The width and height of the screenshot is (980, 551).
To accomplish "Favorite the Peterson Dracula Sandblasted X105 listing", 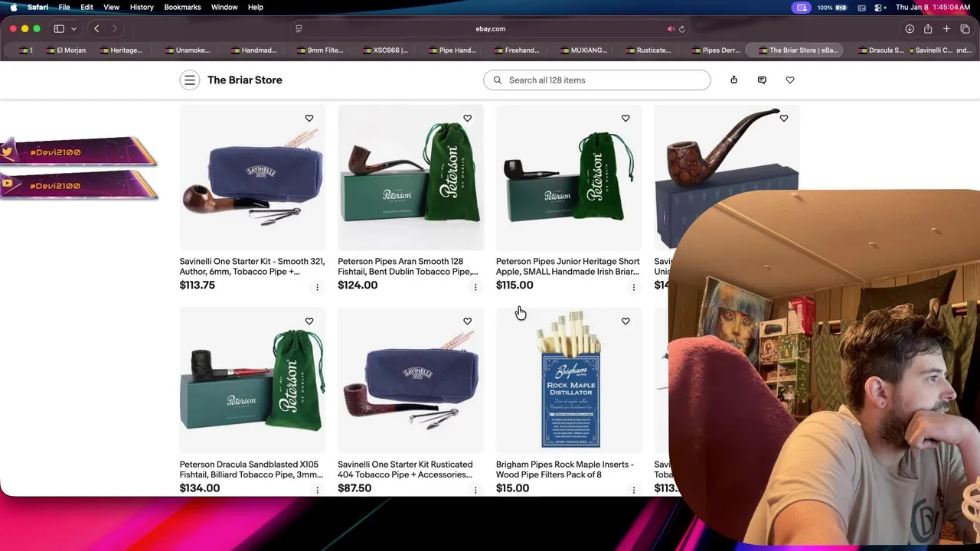I will pos(309,321).
